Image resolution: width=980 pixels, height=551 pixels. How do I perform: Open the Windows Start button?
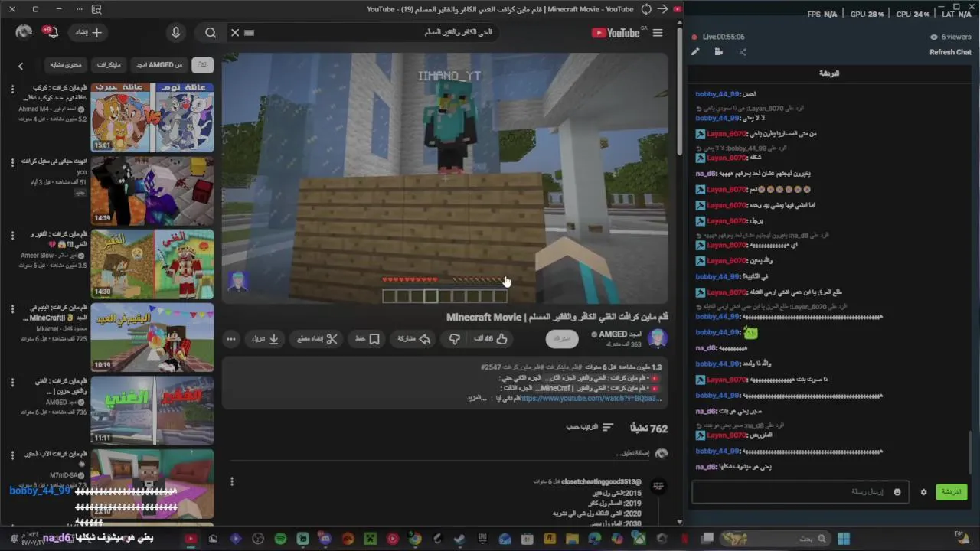tap(843, 539)
